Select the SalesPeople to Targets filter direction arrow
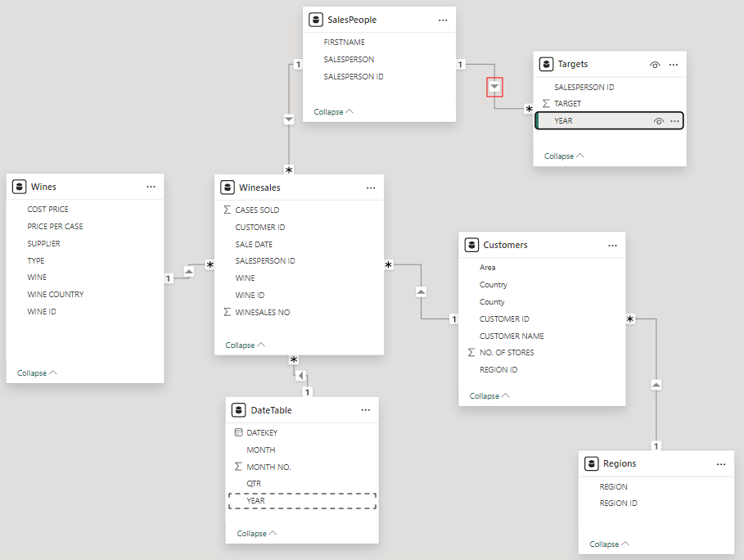Viewport: 744px width, 560px height. [x=494, y=86]
